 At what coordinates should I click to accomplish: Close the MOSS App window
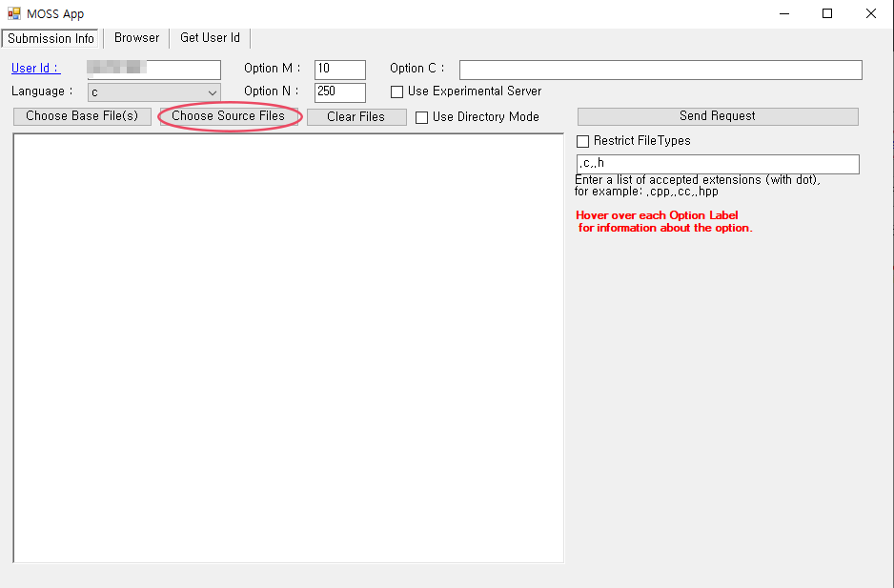tap(870, 13)
